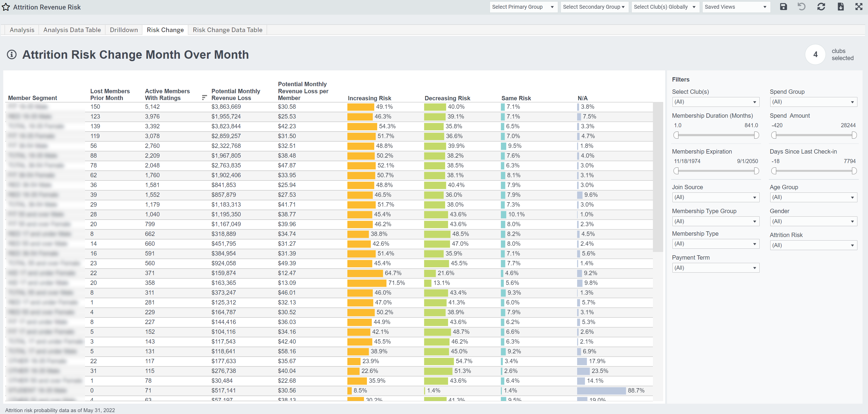Open the Saved Views dropdown
Screen dimensions: 868x414
736,7
